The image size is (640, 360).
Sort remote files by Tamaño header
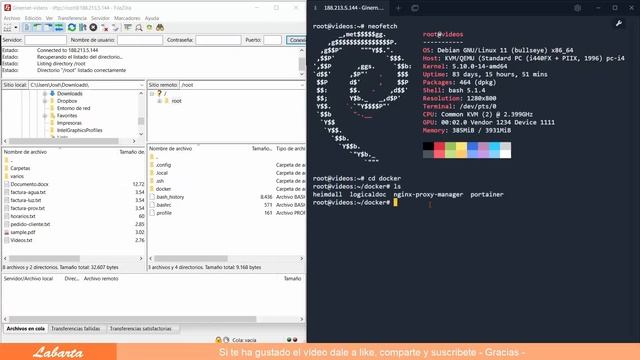pos(262,149)
